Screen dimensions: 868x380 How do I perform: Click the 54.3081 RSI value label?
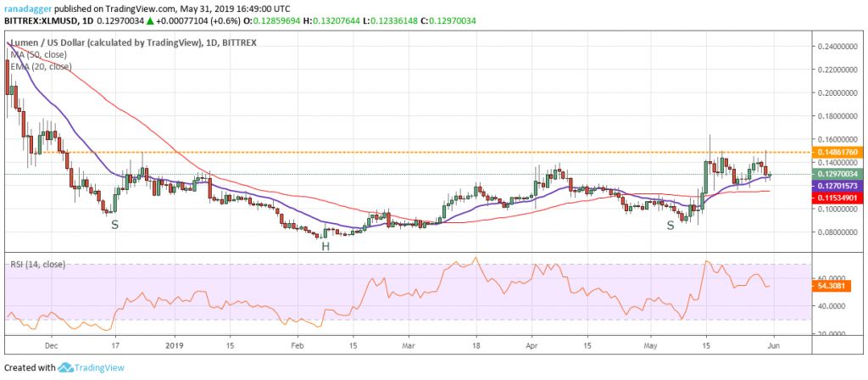pos(831,287)
